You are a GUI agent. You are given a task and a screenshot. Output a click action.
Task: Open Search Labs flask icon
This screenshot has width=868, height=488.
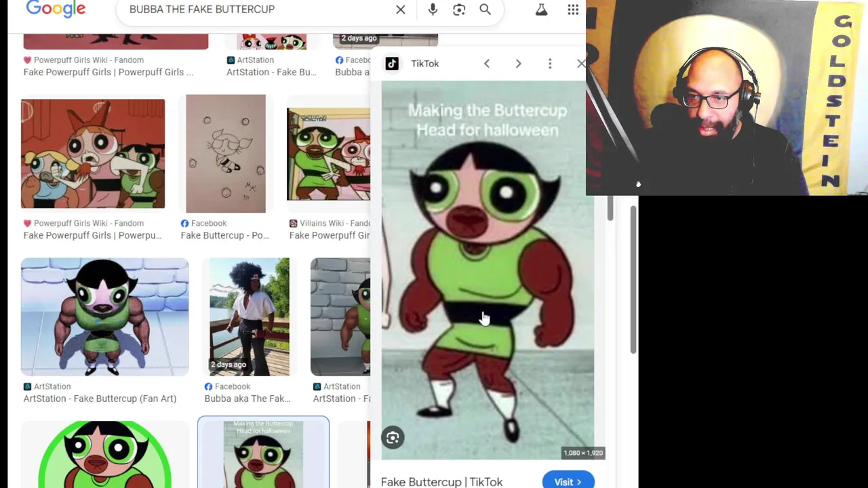pyautogui.click(x=541, y=9)
